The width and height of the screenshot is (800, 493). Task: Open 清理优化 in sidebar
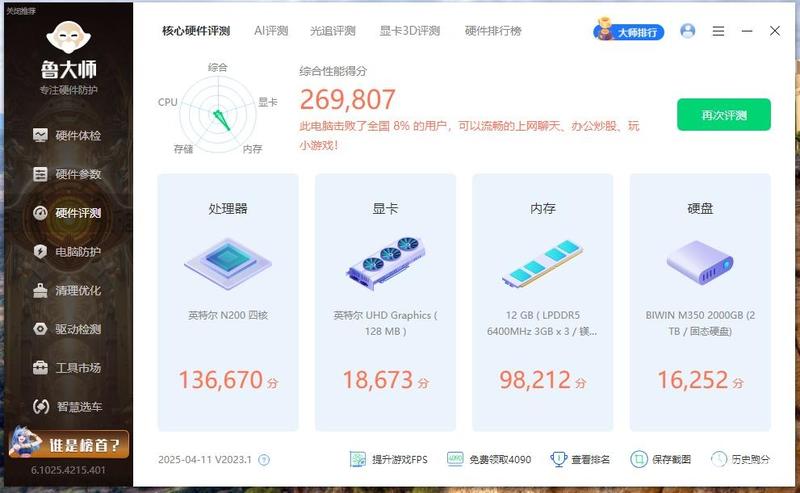click(x=67, y=290)
